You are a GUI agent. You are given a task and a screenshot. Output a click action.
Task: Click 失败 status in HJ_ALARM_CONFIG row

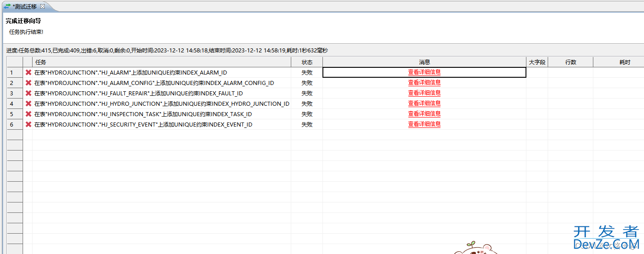[307, 83]
